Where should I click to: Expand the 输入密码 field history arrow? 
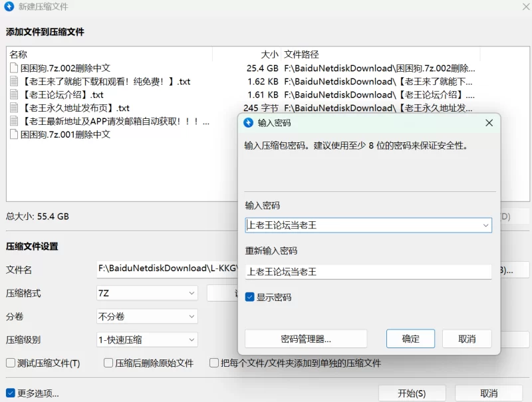(485, 225)
